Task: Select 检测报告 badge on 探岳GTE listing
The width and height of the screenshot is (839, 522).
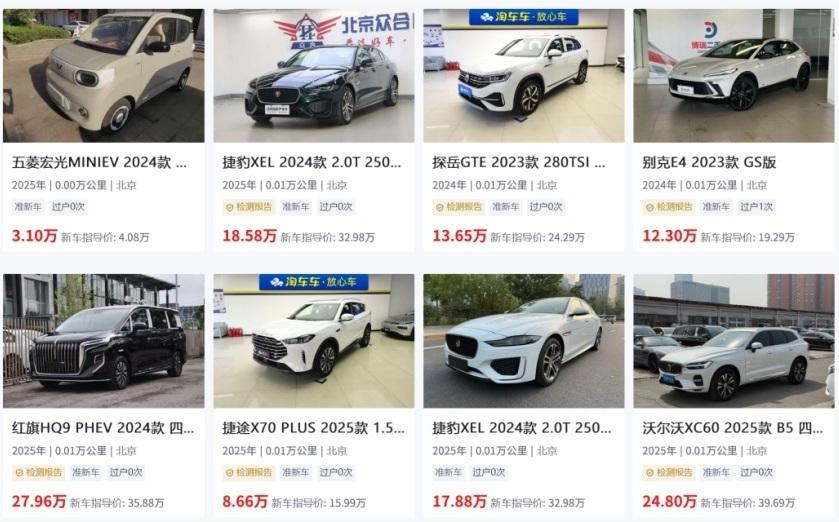Action: [459, 207]
